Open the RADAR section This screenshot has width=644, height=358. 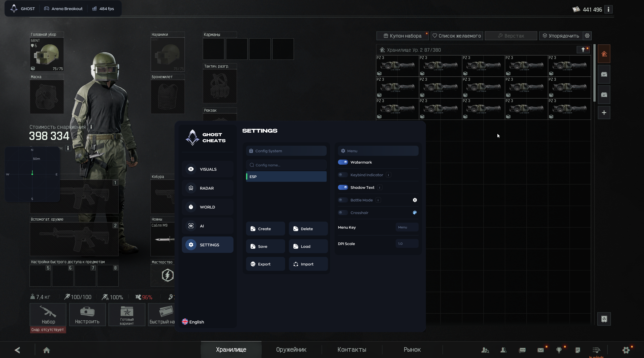click(208, 188)
